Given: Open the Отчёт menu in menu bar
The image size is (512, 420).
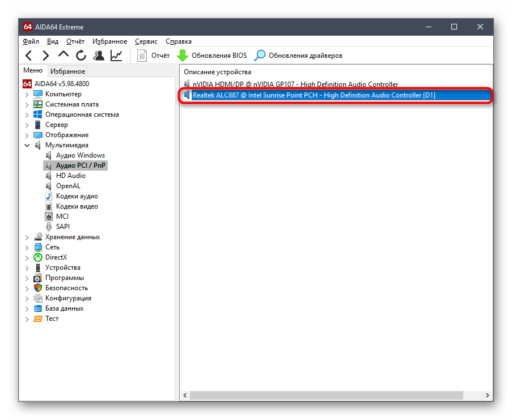Looking at the screenshot, I should pos(75,41).
